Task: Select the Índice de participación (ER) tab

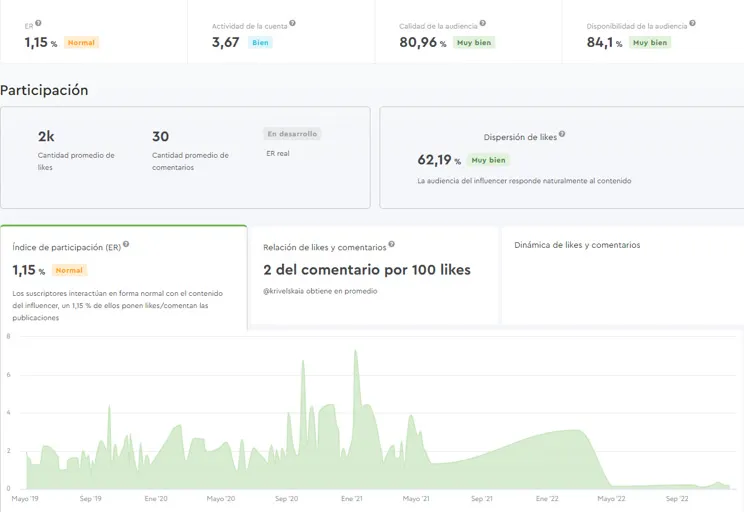Action: click(x=123, y=277)
